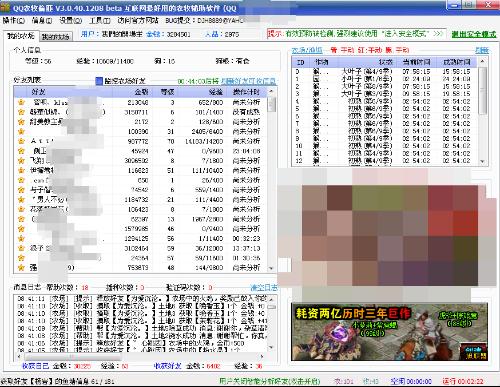500x387 pixels.
Task: Click star icon of friend with gold 3150711
Action: (21, 112)
